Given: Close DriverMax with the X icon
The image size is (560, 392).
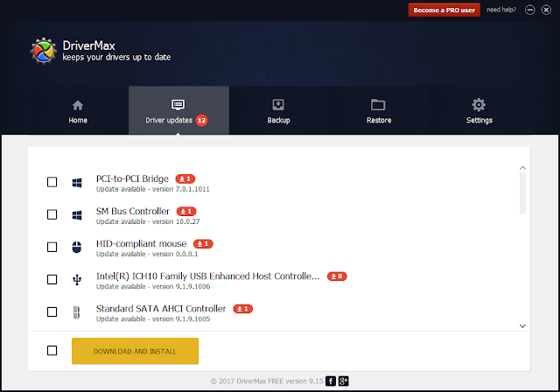Looking at the screenshot, I should pos(546,10).
